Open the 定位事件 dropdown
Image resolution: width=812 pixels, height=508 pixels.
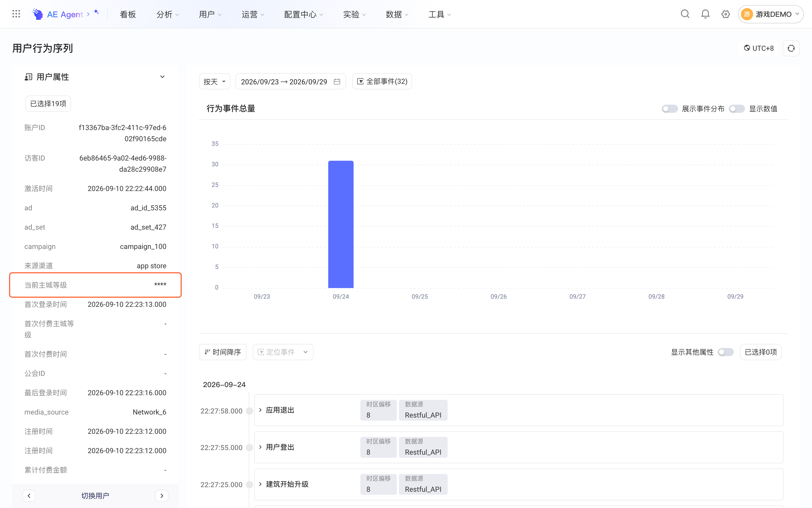pyautogui.click(x=283, y=352)
